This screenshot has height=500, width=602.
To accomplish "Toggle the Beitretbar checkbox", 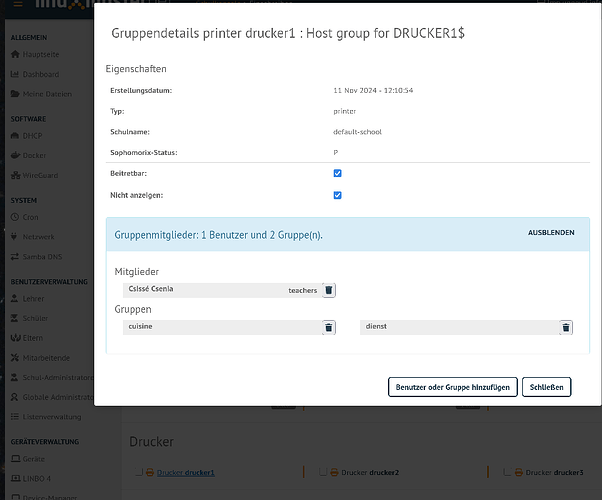I will coord(337,172).
